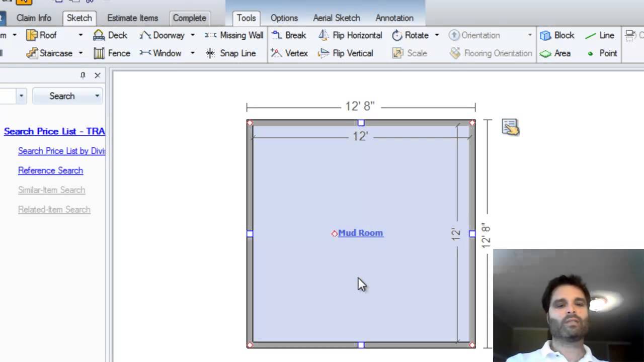
Task: Open the Estimate Items tab
Action: point(132,18)
